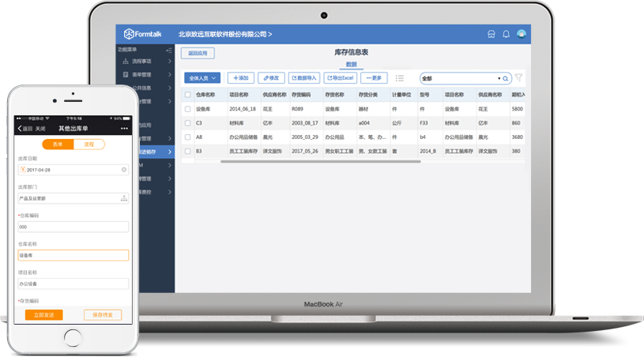Click the horizontal scrollbar under the table

320,162
